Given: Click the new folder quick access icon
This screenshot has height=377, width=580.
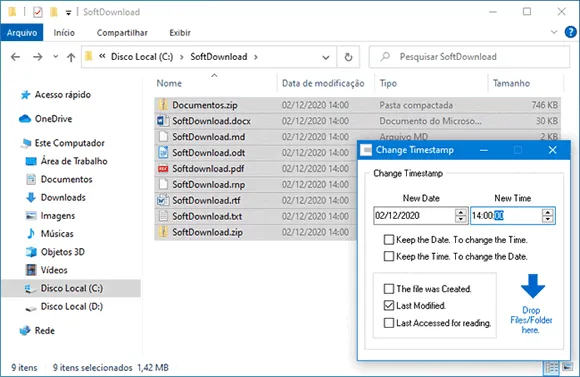Looking at the screenshot, I should point(54,12).
